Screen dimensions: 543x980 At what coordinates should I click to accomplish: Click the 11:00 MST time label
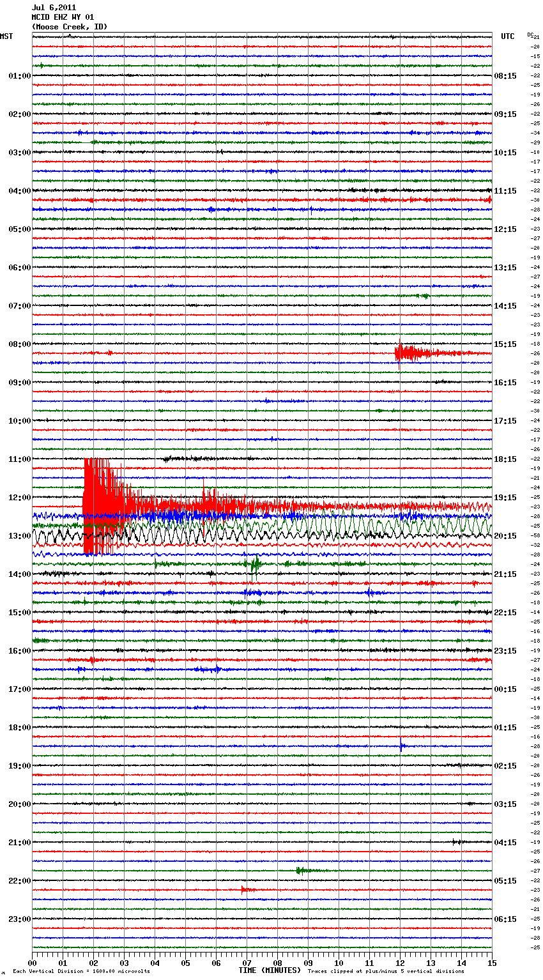point(20,459)
